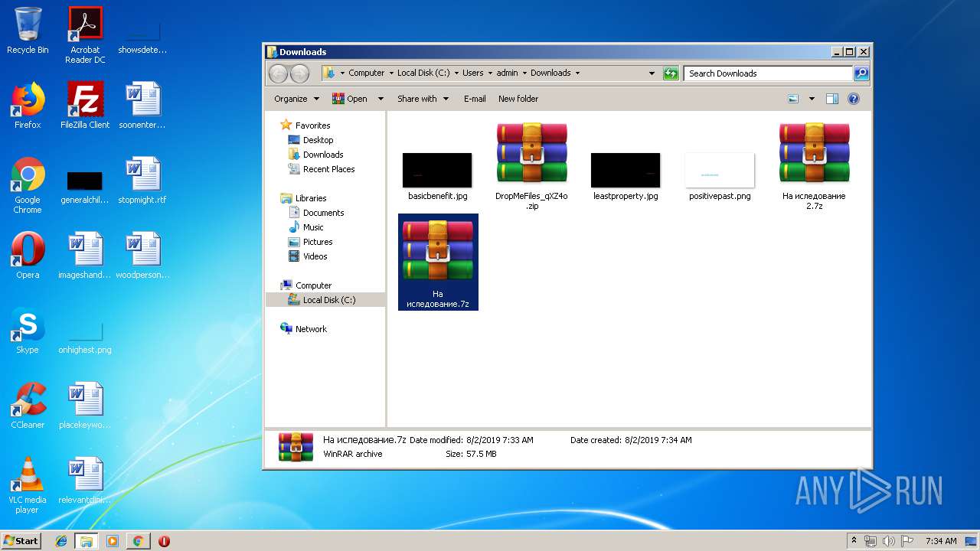Click the 7:34 AM taskbar clock
Screen dimensions: 980x551
(941, 541)
